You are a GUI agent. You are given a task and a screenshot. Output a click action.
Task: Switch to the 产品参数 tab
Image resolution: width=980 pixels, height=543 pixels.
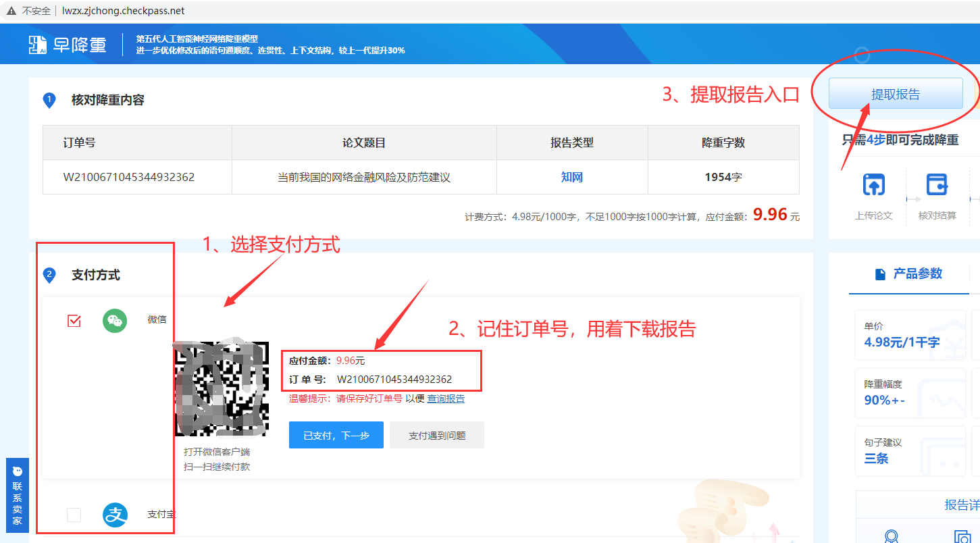coord(909,274)
